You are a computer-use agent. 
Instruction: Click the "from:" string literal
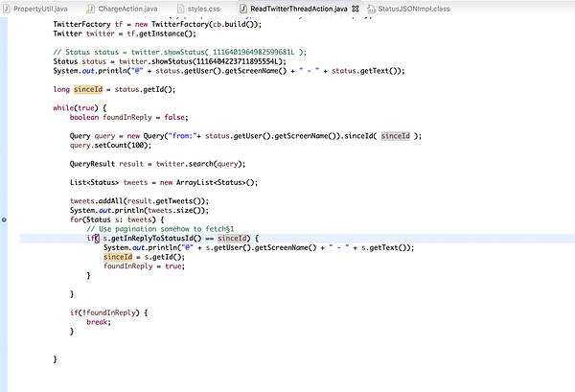pos(182,136)
